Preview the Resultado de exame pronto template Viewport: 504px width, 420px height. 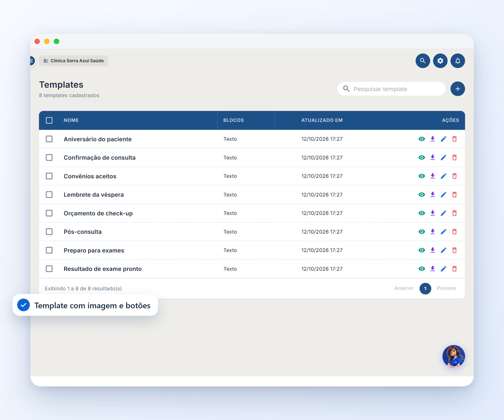click(422, 269)
